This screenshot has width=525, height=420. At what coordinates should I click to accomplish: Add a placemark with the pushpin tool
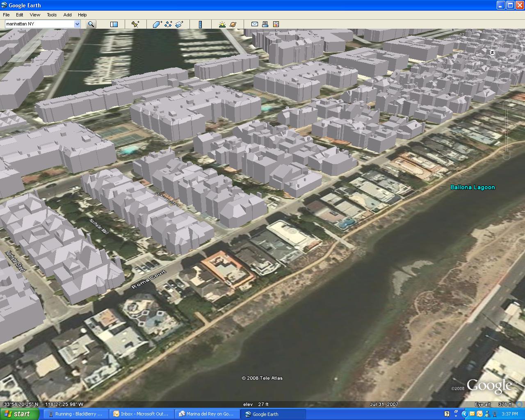[x=135, y=24]
